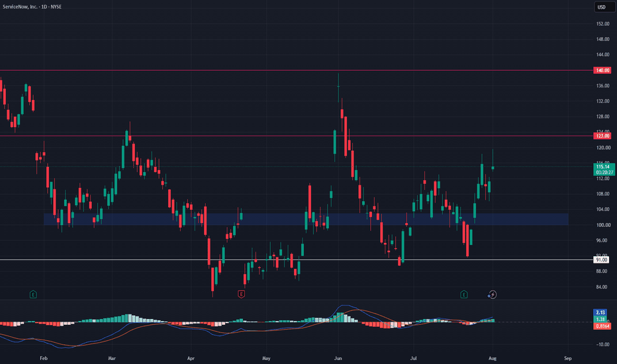Click the Aug label on time axis
The width and height of the screenshot is (617, 364).
pyautogui.click(x=493, y=358)
